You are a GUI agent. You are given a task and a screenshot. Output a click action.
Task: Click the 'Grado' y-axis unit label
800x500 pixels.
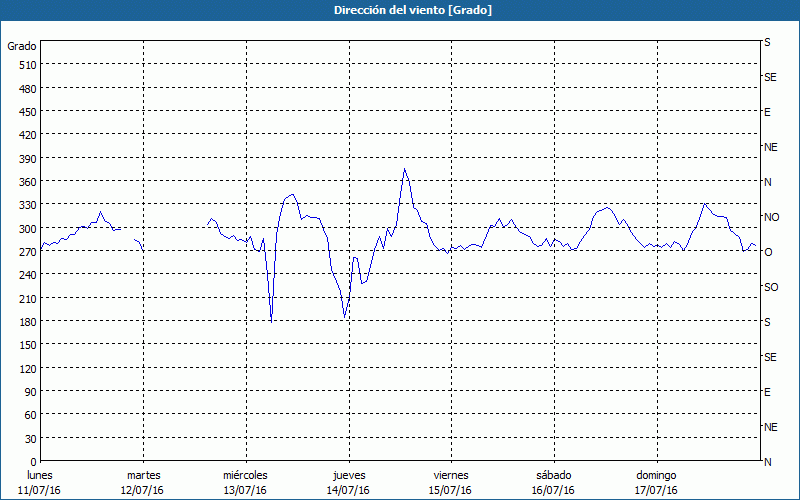click(x=22, y=46)
